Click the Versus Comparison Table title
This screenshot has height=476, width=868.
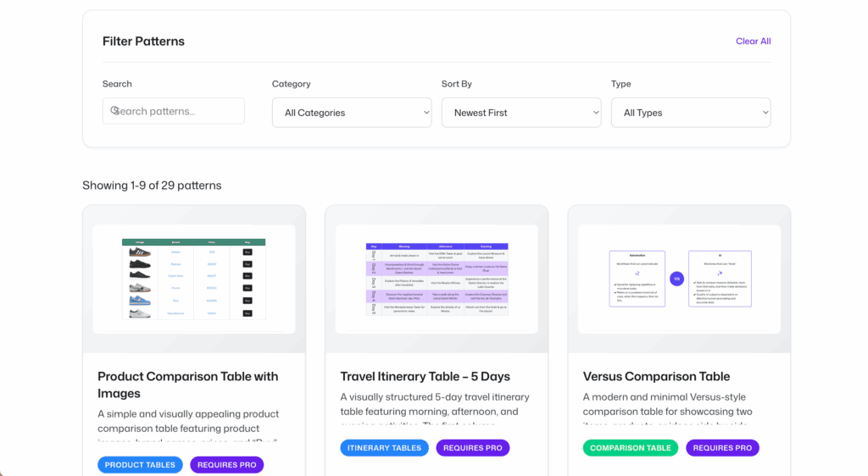coord(656,377)
